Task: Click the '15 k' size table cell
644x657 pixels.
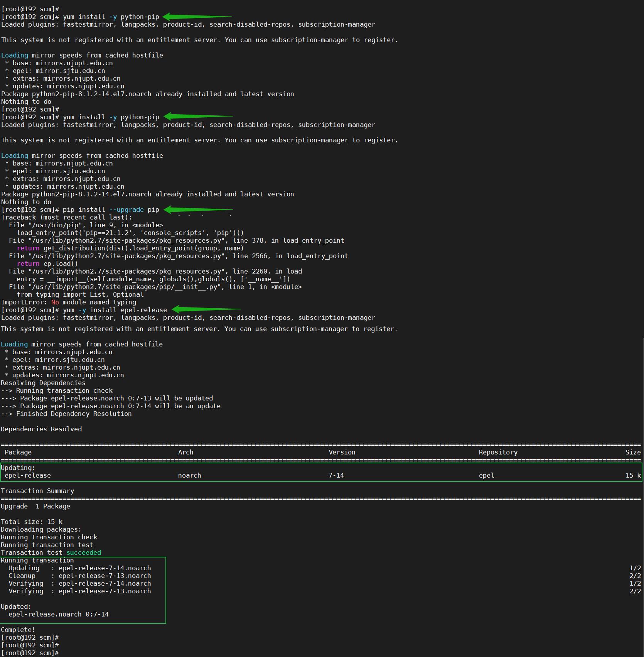Action: [x=633, y=475]
